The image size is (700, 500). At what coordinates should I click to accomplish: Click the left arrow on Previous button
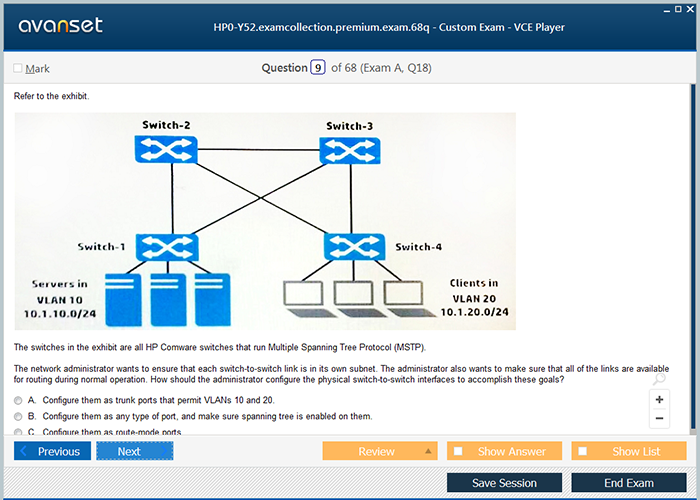coord(25,451)
